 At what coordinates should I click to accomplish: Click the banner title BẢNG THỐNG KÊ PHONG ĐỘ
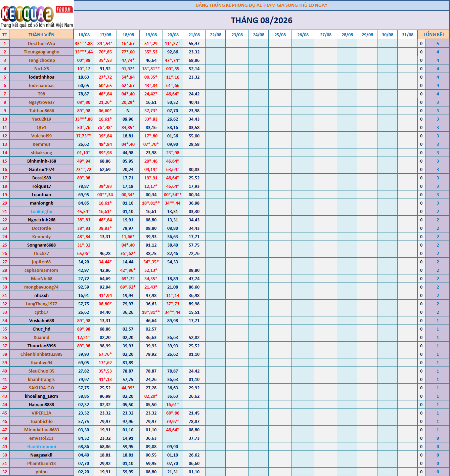pos(262,5)
